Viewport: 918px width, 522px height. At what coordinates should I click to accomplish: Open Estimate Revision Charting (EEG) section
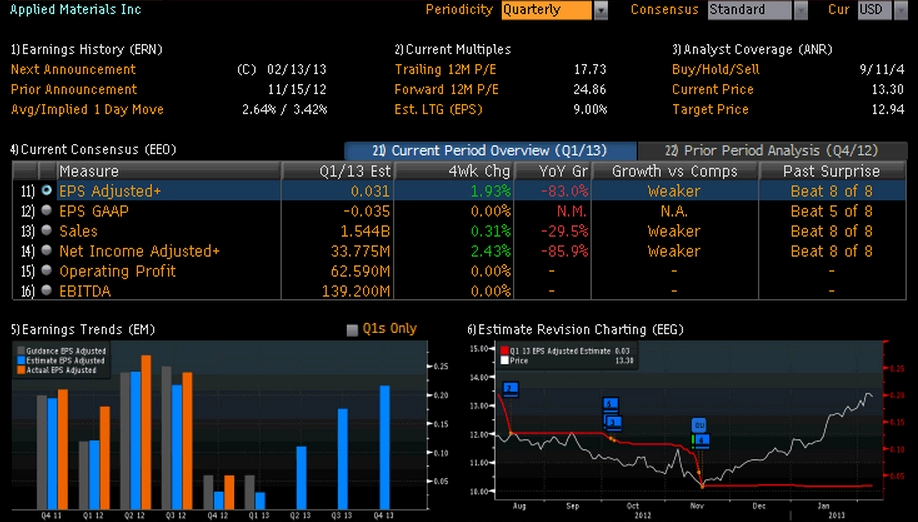pyautogui.click(x=575, y=329)
